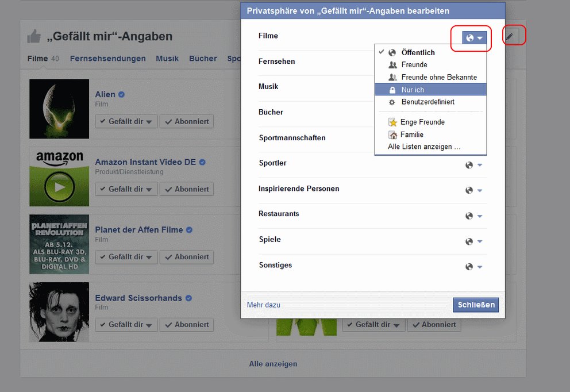The height and width of the screenshot is (392, 570).
Task: Open Sonstiges privacy dropdown
Action: pyautogui.click(x=474, y=267)
